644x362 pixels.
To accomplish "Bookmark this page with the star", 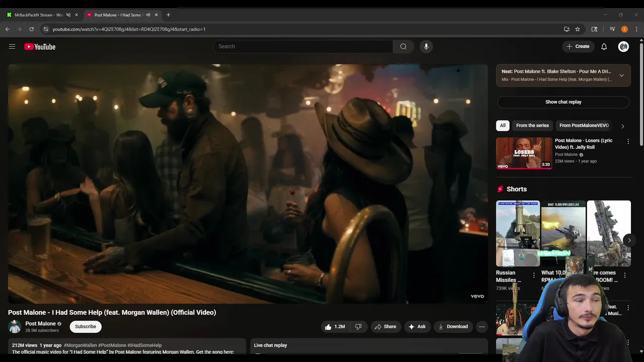I will 578,29.
